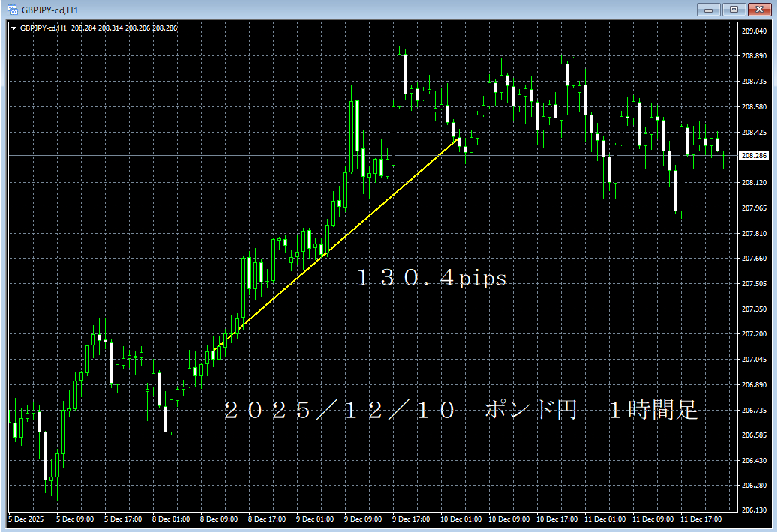Click the 208.735 price scale label
777x532 pixels.
click(754, 81)
